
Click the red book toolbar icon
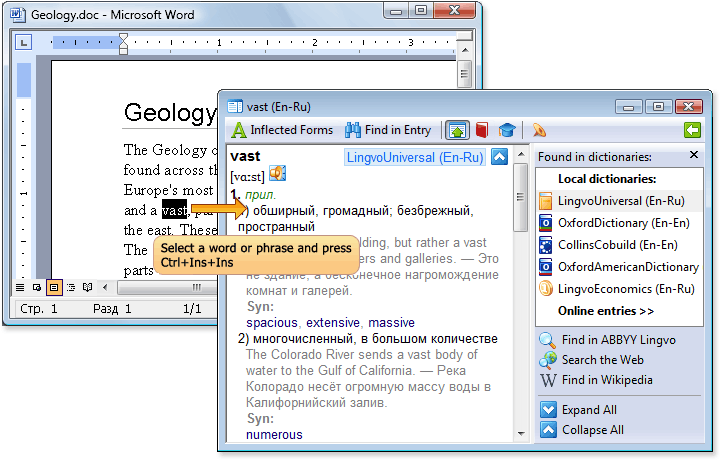click(x=482, y=130)
